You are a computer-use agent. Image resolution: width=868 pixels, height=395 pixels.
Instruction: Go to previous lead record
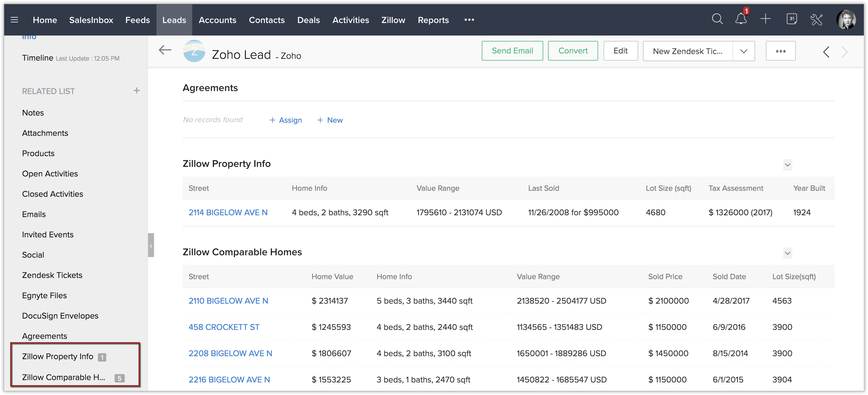826,52
